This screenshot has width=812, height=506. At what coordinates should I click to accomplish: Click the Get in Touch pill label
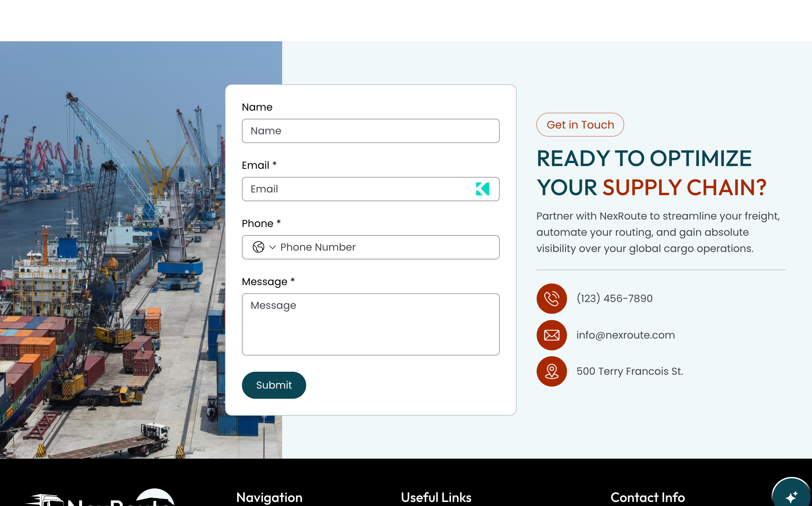(x=580, y=124)
